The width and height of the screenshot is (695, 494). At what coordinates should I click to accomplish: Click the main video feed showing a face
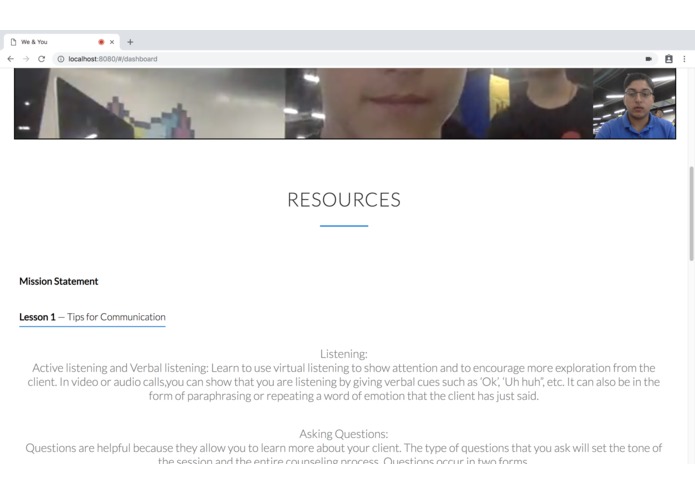pos(304,104)
